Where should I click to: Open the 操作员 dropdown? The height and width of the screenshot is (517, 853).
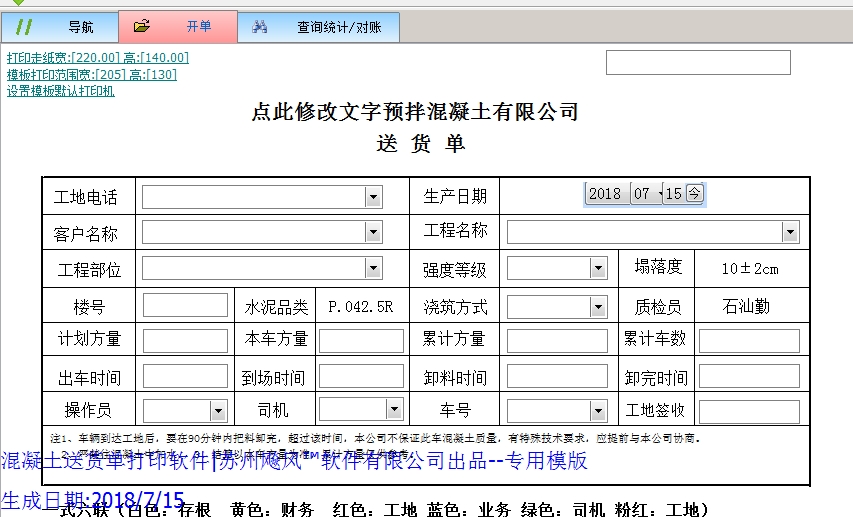(x=218, y=411)
